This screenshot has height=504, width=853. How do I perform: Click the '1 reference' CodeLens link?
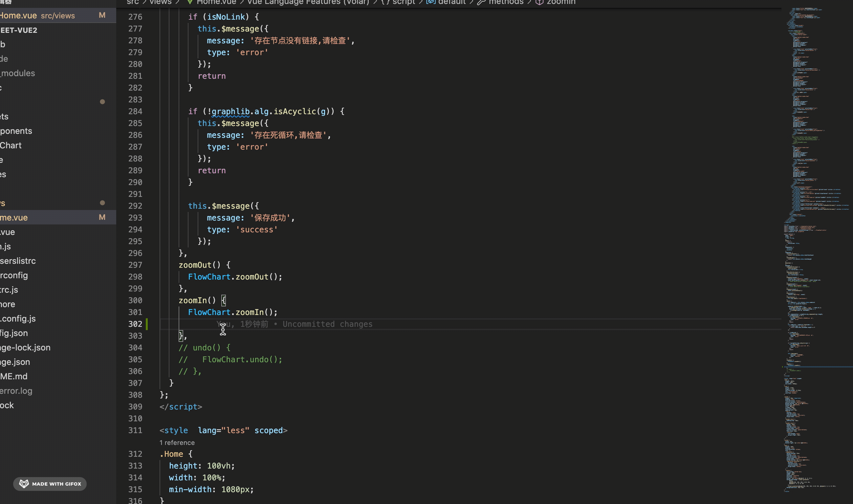[177, 443]
